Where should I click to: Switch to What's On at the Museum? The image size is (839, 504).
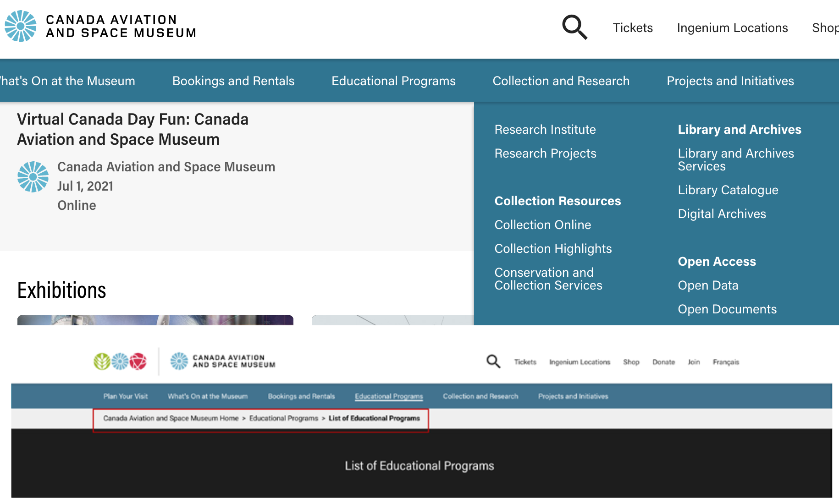click(67, 81)
